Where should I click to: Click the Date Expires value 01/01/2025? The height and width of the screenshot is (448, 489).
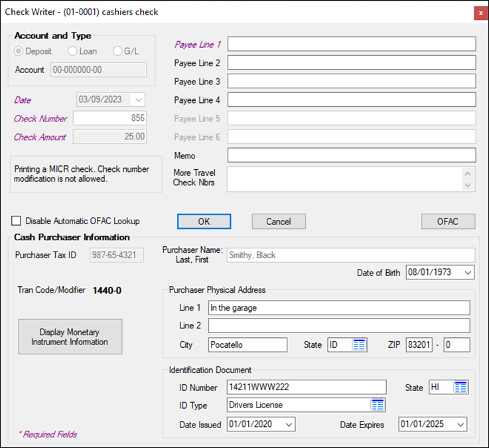tap(422, 424)
